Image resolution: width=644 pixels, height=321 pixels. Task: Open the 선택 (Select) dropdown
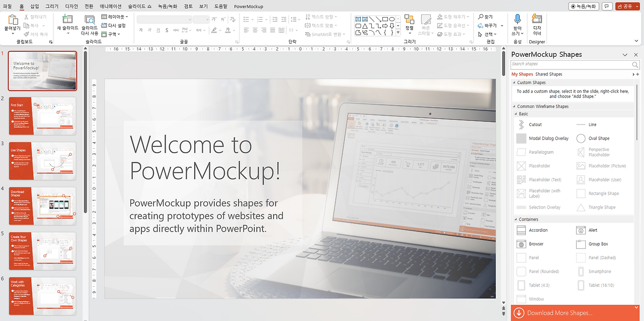488,34
